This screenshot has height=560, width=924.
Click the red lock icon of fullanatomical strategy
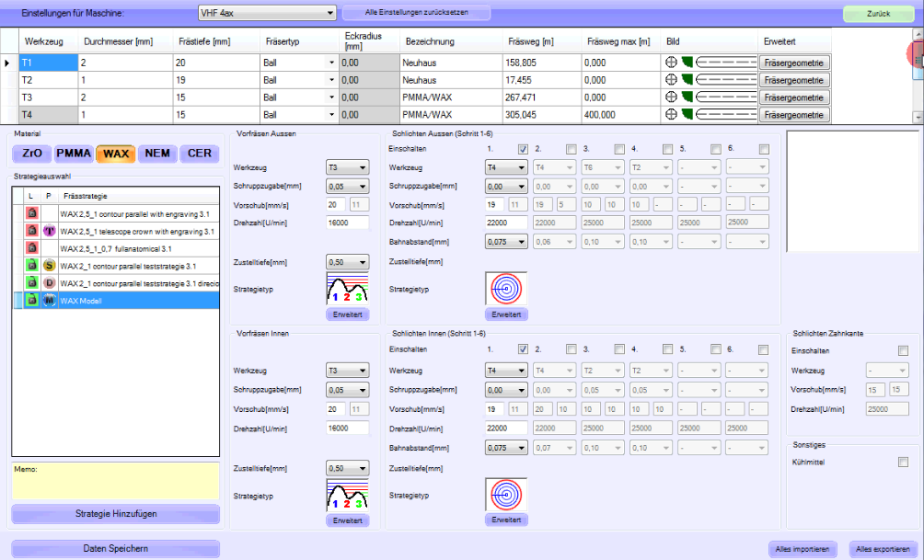click(x=30, y=248)
